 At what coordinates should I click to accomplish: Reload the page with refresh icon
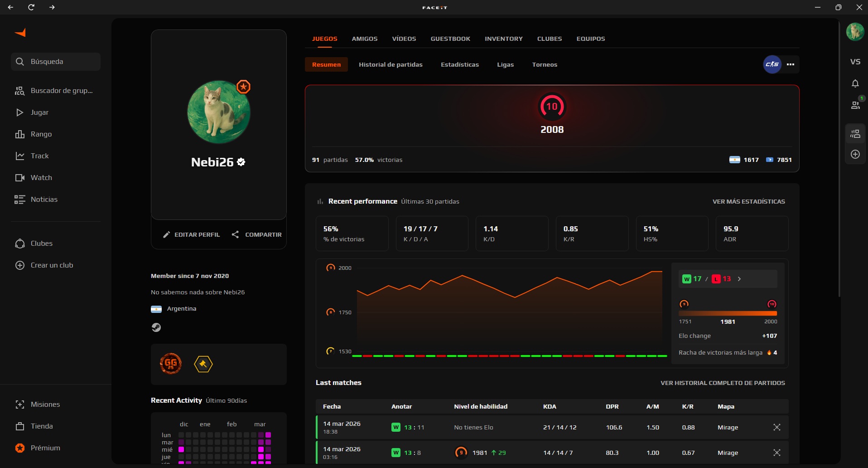point(31,7)
